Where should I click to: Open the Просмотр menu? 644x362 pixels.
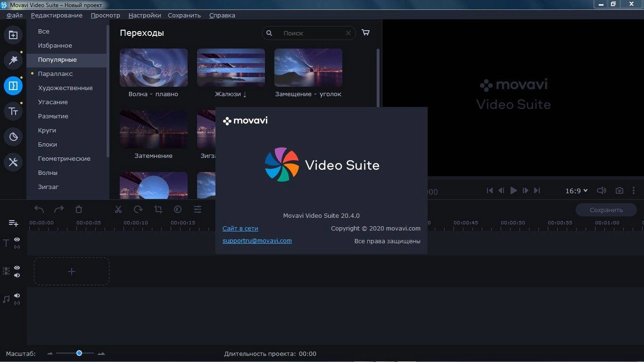click(106, 15)
